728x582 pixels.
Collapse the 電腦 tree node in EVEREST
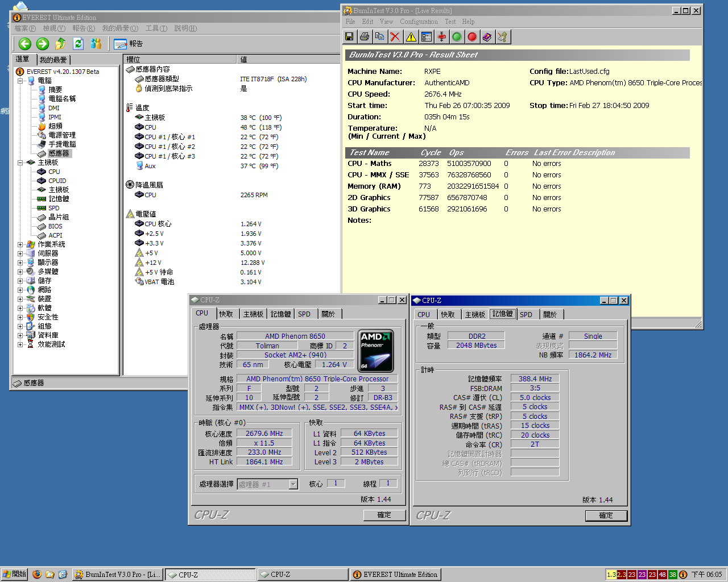pyautogui.click(x=20, y=81)
